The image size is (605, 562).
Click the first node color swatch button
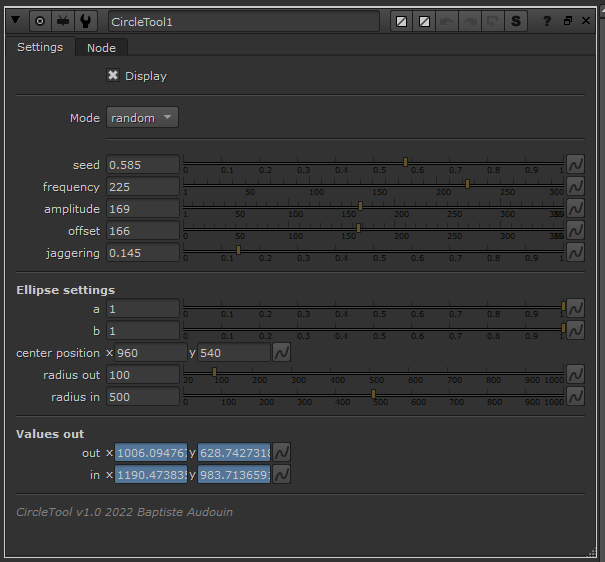(400, 20)
